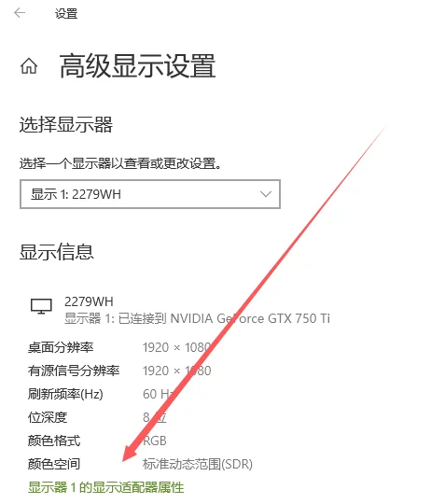Click the NVIDIA GeForce GTX 750 Ti text

[x=250, y=318]
